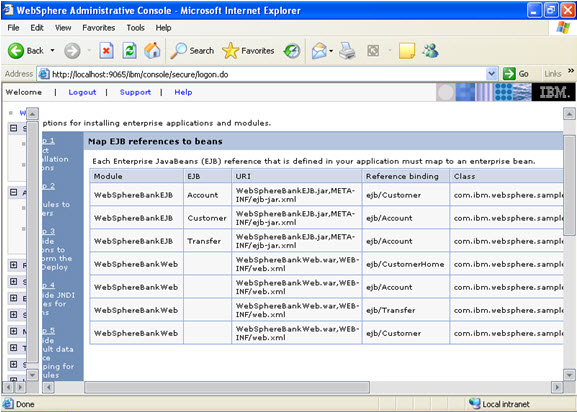Expand Links toolbar chevron
The height and width of the screenshot is (412, 577).
pyautogui.click(x=571, y=71)
